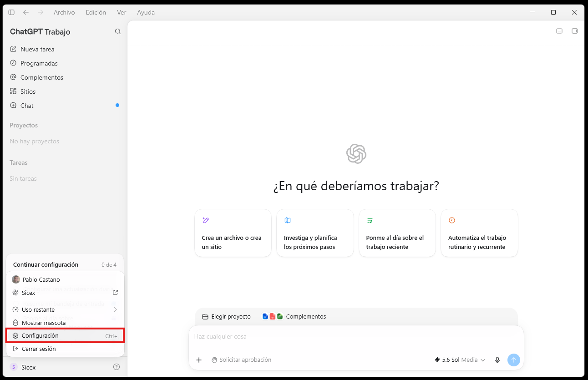This screenshot has width=588, height=380.
Task: Select the Automatiza el trabajo card
Action: coord(479,233)
